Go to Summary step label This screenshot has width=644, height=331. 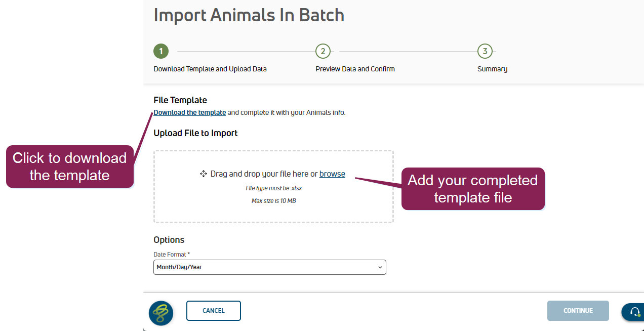pos(492,69)
